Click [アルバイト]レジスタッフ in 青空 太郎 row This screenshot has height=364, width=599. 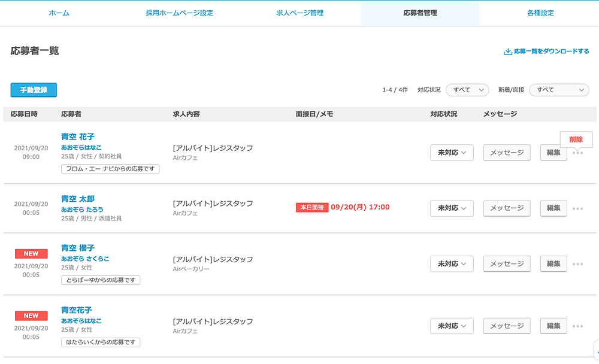coord(213,204)
